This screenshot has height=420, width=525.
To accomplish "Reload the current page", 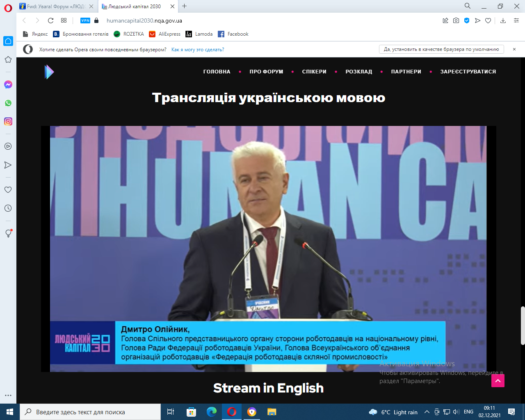I will click(50, 21).
